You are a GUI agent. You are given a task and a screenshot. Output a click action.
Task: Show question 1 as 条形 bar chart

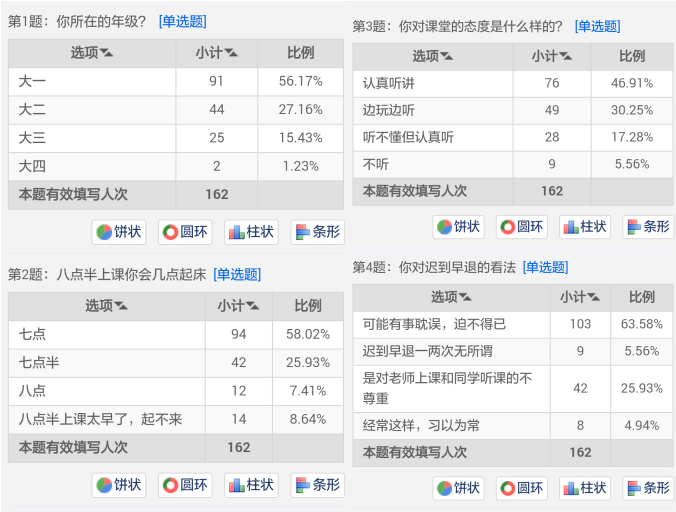pyautogui.click(x=318, y=232)
